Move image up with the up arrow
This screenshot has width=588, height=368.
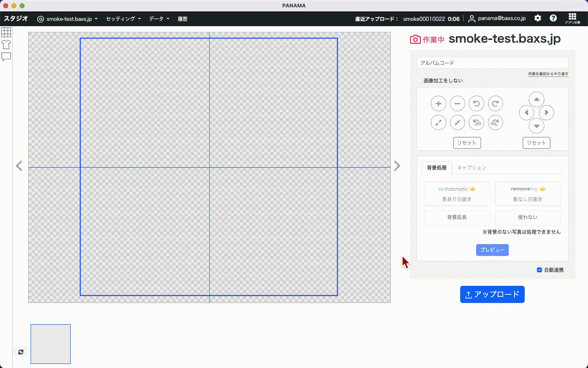point(536,99)
